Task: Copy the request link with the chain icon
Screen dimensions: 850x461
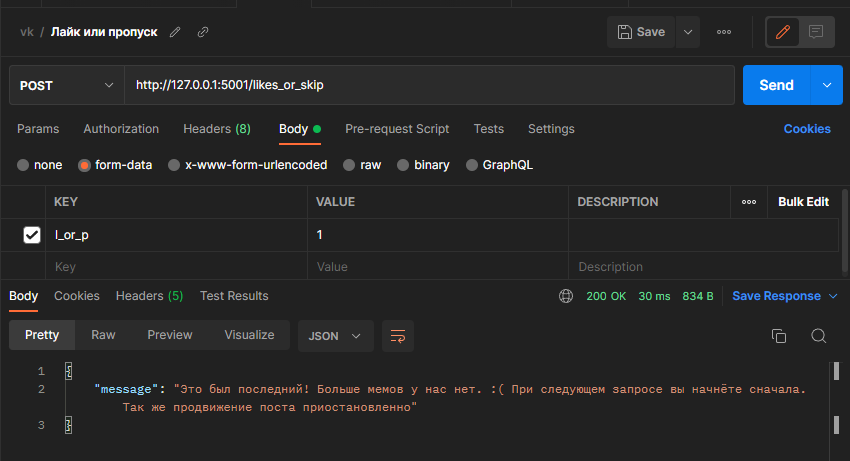Action: point(203,32)
